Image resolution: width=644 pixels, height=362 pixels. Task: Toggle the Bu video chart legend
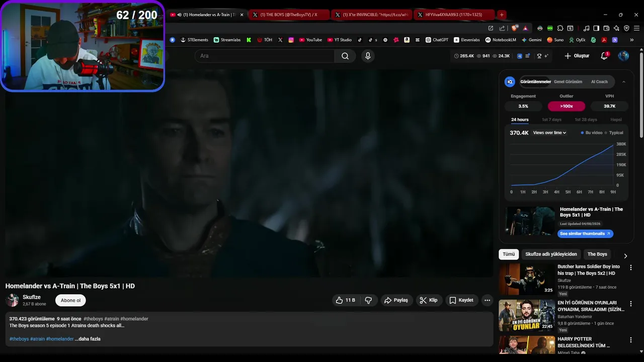pos(592,133)
